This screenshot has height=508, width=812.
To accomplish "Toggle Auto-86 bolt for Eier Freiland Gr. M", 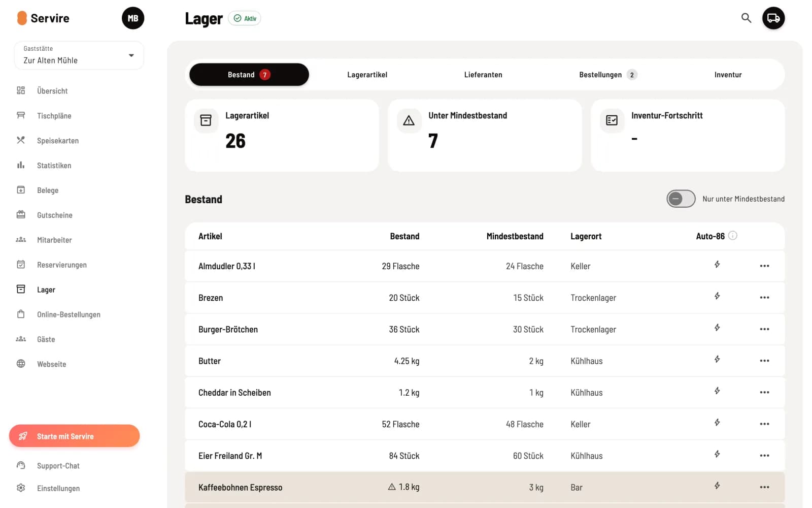I will pos(717,454).
